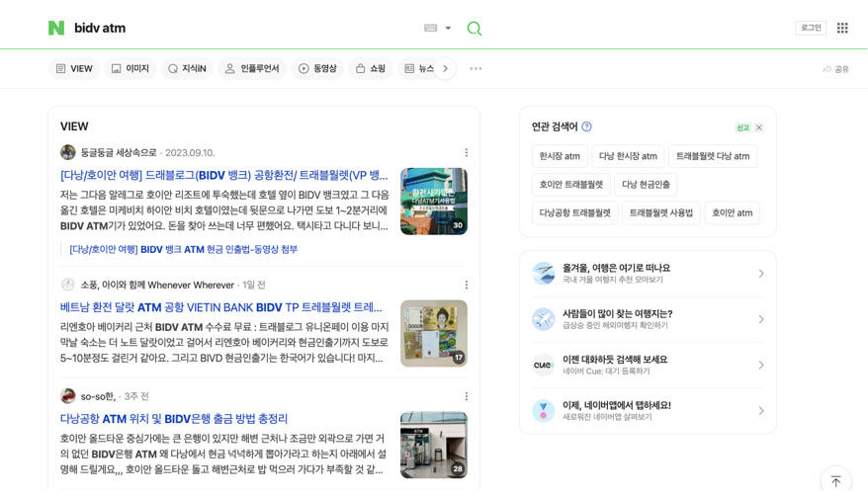Click the 신고 report button
Image resolution: width=868 pixels, height=498 pixels.
point(742,127)
